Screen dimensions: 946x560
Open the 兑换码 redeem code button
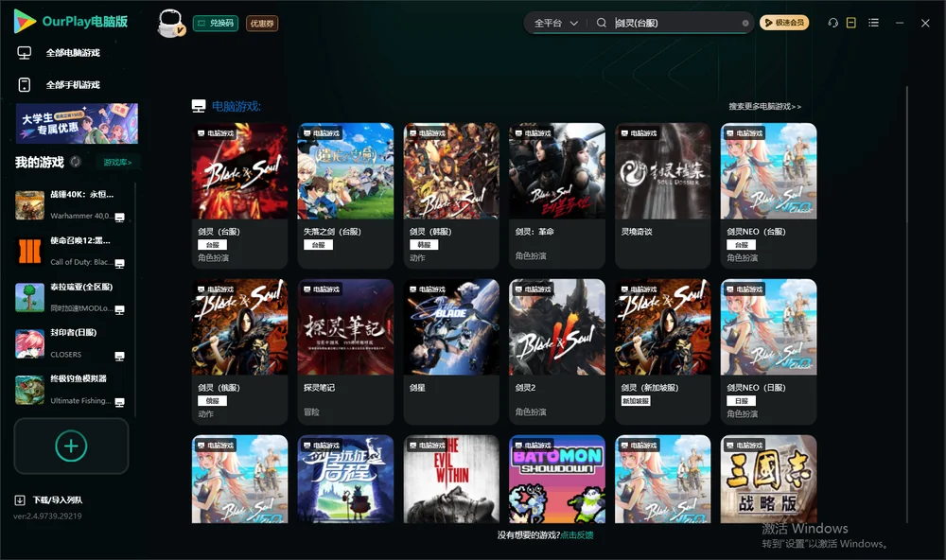point(216,24)
